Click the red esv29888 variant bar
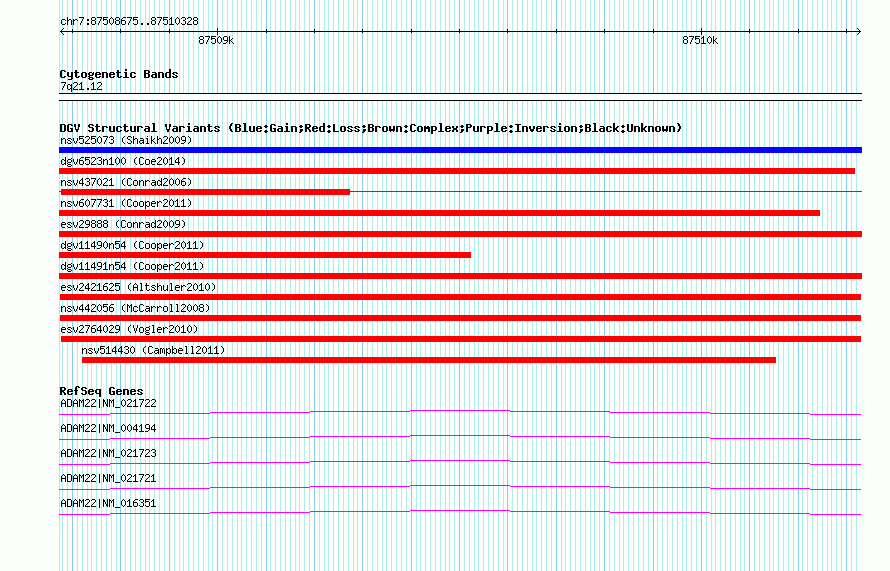This screenshot has height=571, width=890. (x=460, y=234)
